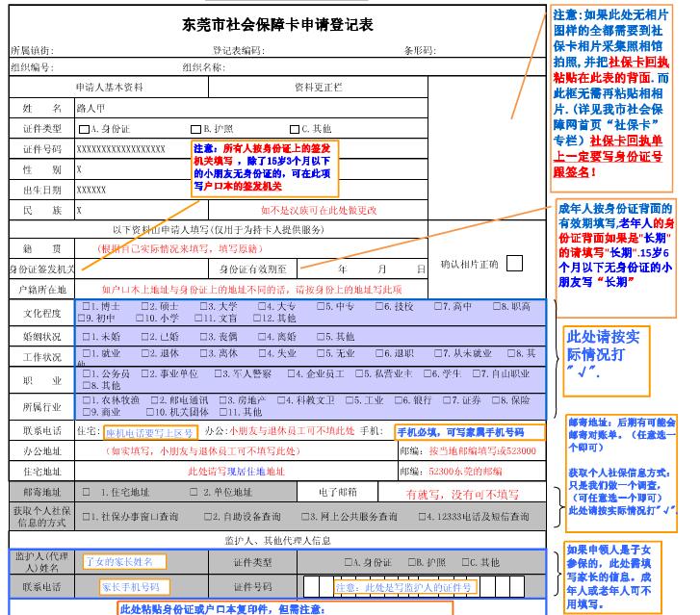Select 4.大专 under 文化程度

(262, 306)
